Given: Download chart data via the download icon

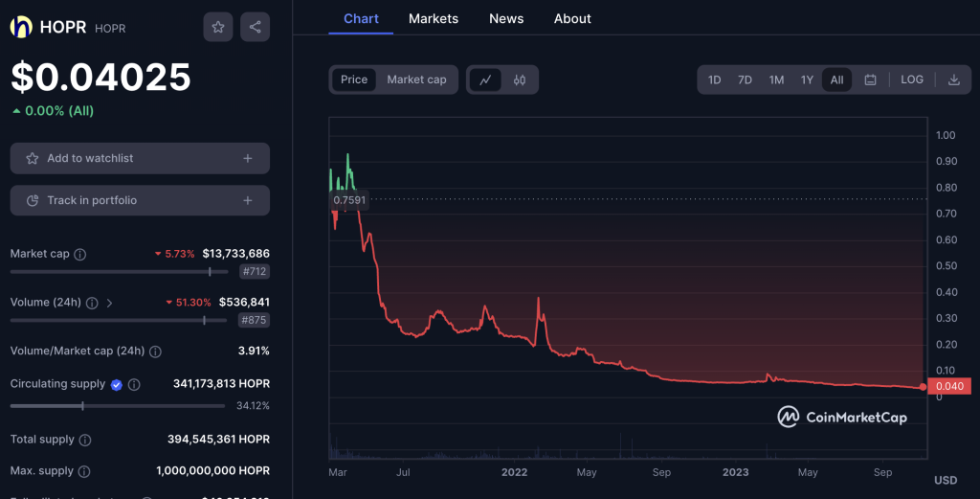Looking at the screenshot, I should pyautogui.click(x=954, y=80).
